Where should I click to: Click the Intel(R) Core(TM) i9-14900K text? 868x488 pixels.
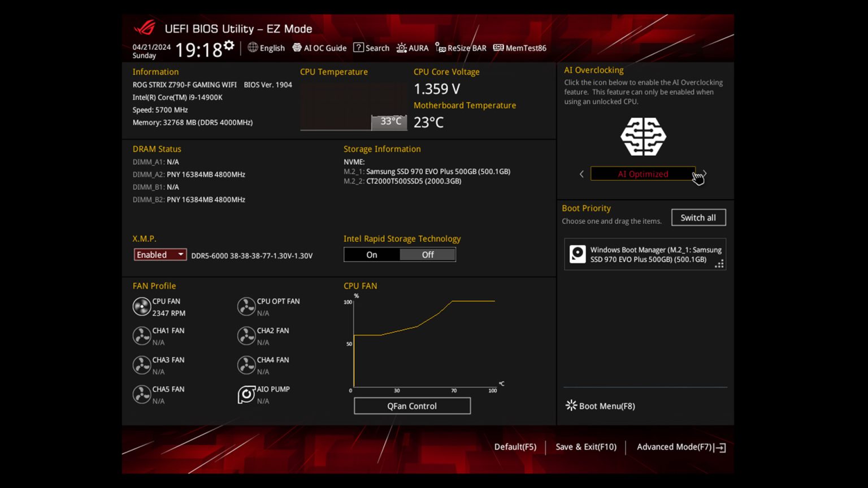177,97
